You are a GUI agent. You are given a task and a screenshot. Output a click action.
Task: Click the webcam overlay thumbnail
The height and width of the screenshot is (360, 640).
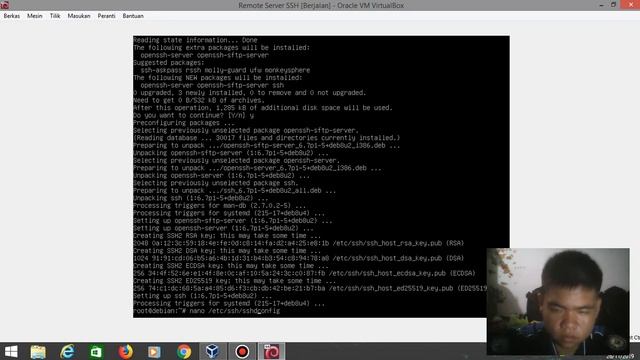(x=558, y=301)
